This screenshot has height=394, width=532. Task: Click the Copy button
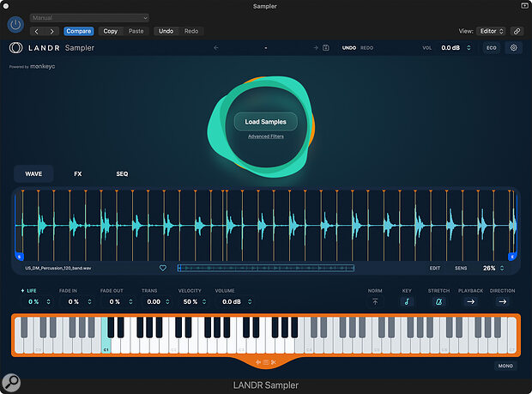click(111, 31)
